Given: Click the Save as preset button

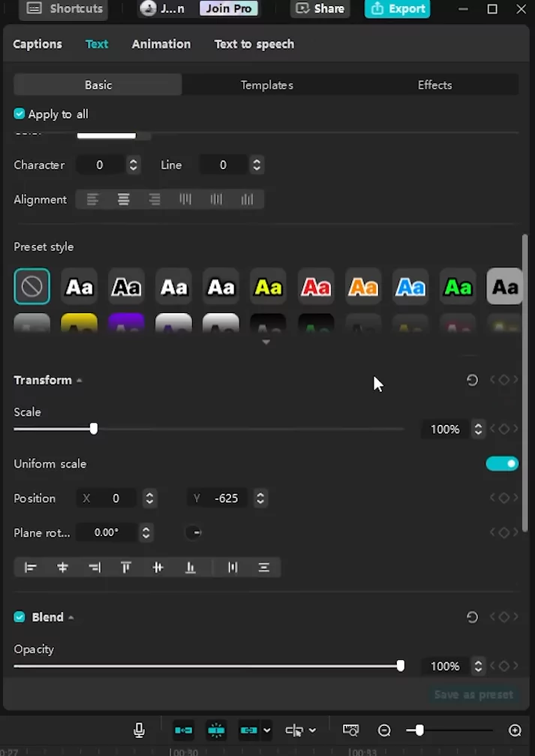Looking at the screenshot, I should pos(473,694).
